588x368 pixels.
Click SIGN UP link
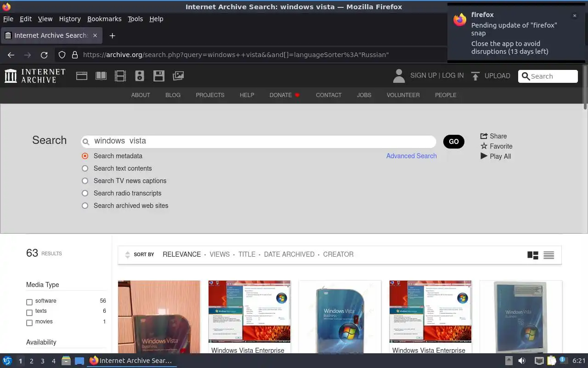click(424, 75)
